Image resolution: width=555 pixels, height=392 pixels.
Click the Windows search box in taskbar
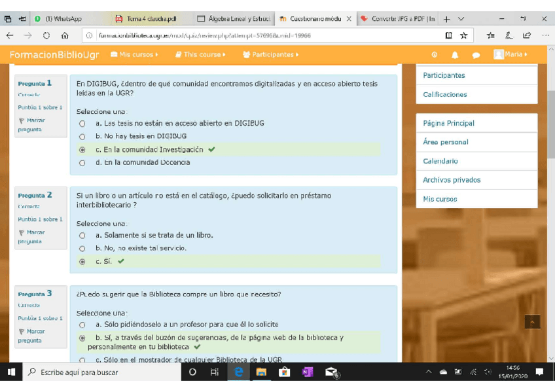(101, 372)
